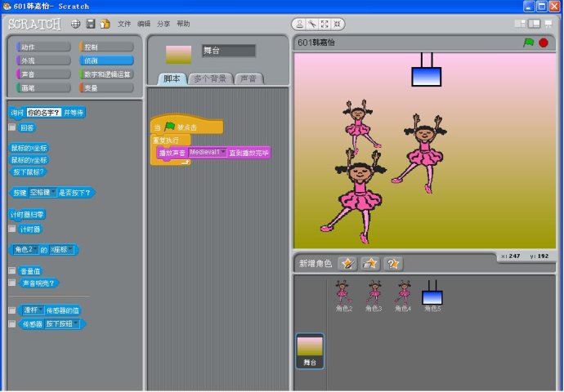
Task: Click the 按下鼠标? block
Action: point(29,172)
